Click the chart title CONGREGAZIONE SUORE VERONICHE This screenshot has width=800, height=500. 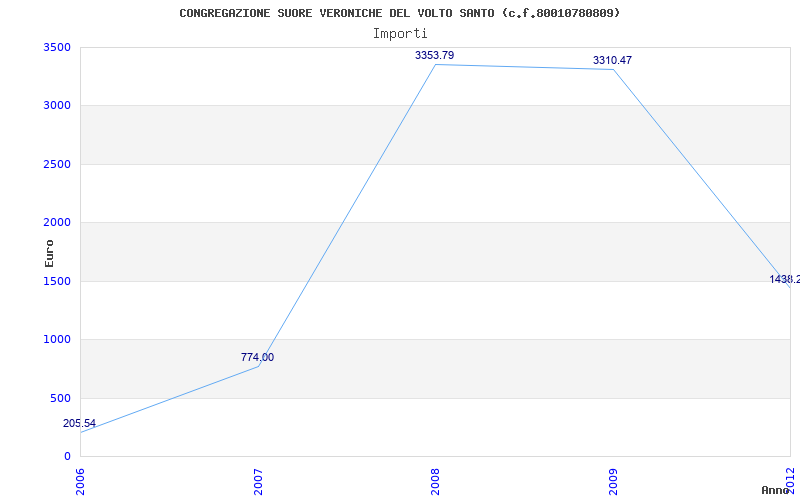(x=399, y=13)
